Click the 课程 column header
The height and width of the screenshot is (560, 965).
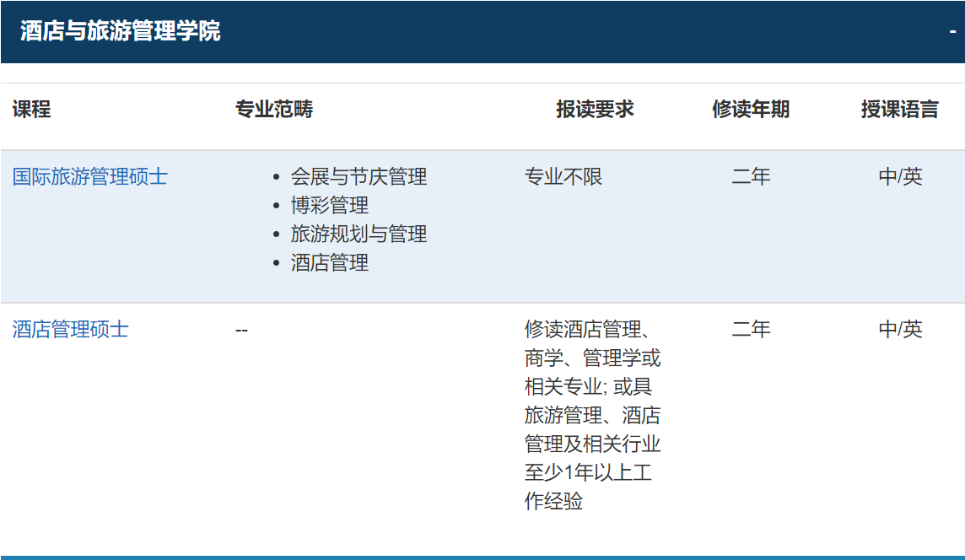31,110
